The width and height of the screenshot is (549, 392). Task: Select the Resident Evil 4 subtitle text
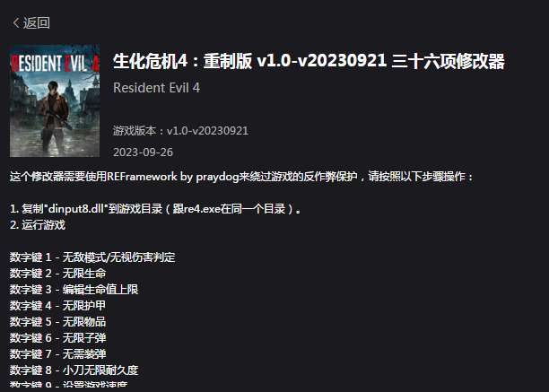(156, 88)
